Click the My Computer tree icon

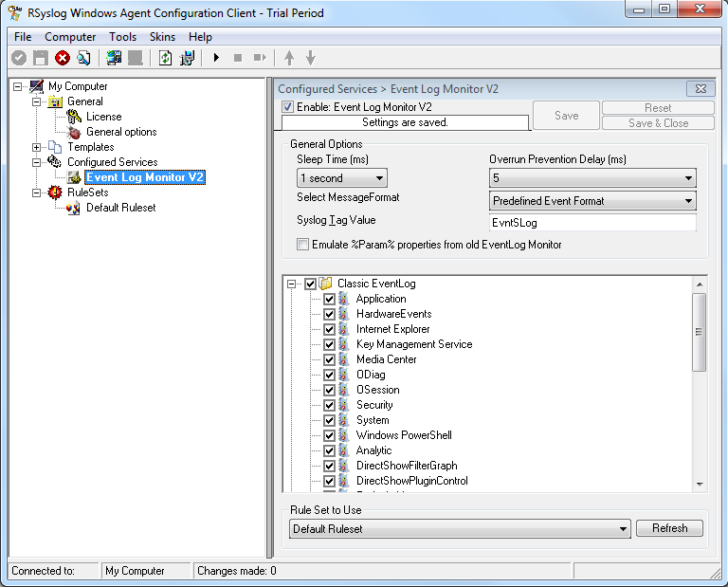click(37, 86)
